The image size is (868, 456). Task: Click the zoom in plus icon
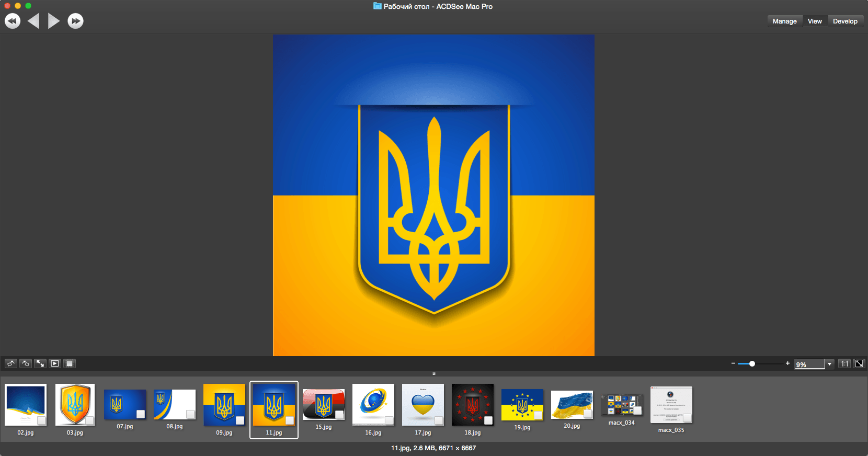pos(787,363)
